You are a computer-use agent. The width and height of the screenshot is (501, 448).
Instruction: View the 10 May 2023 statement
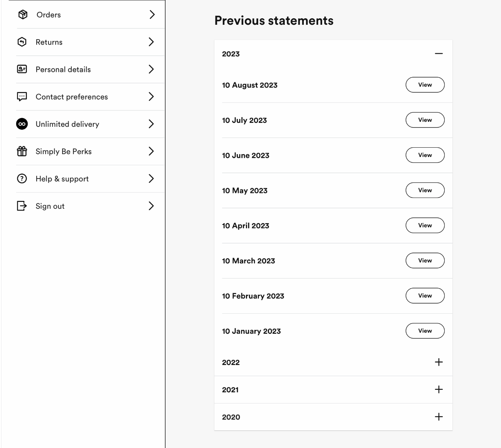point(425,190)
